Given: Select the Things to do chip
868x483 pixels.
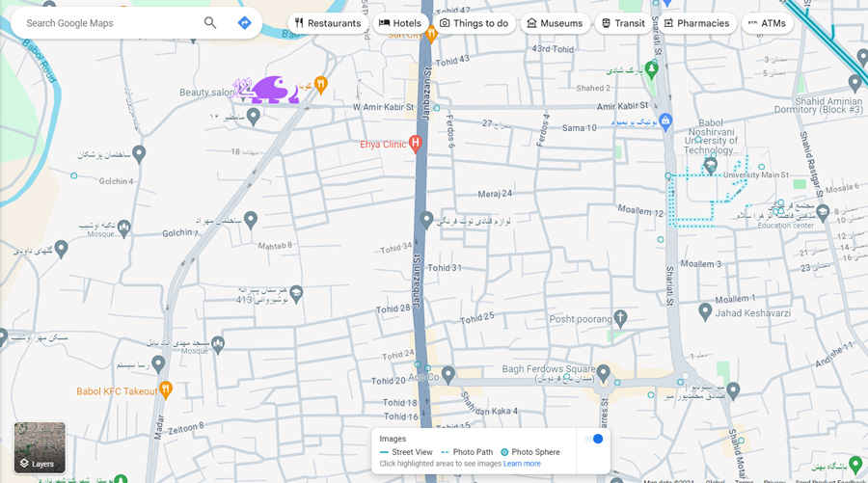Looking at the screenshot, I should 475,23.
